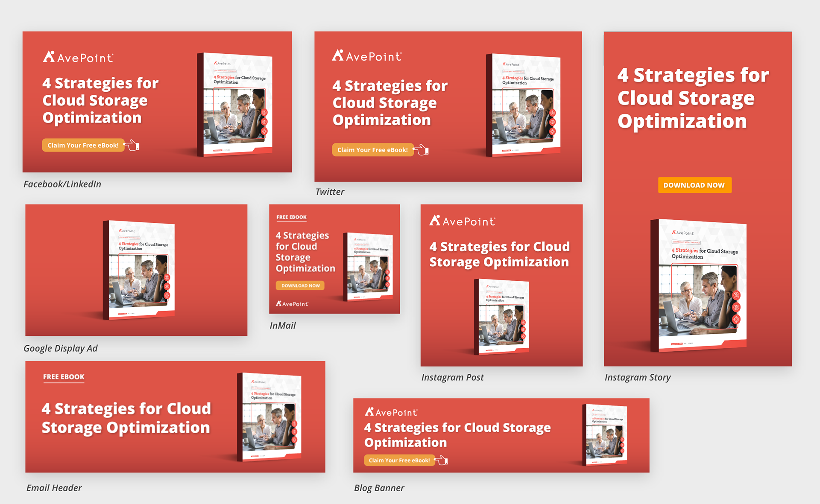The height and width of the screenshot is (504, 820).
Task: Click the Email Header caption
Action: (x=54, y=488)
